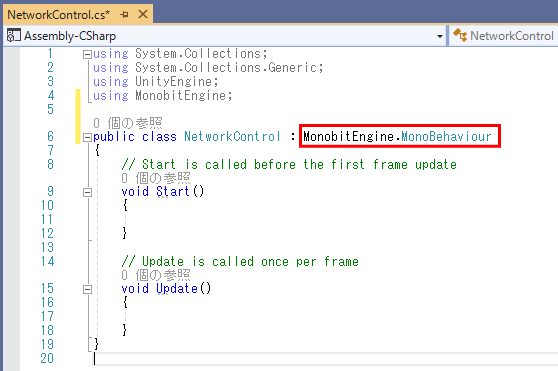Click line number 6 in the margin
The width and height of the screenshot is (558, 371).
tap(51, 137)
